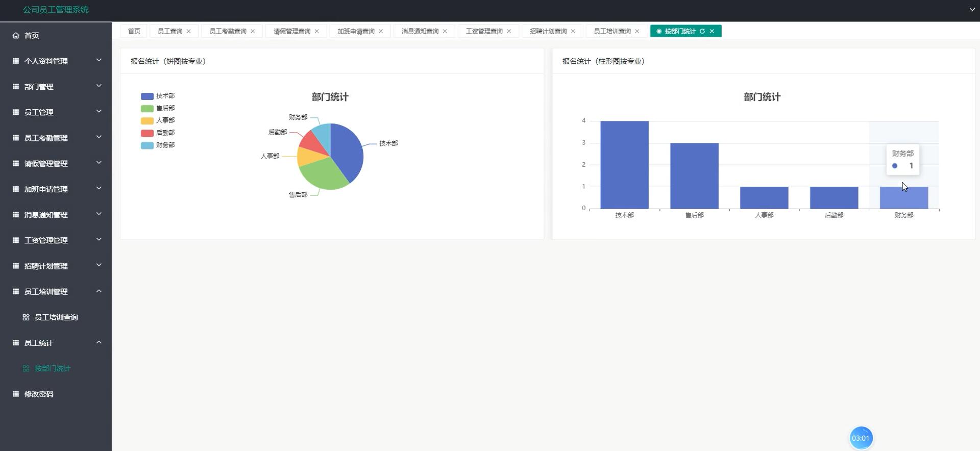
Task: Click the blue 03:01 timer circle
Action: [x=861, y=438]
